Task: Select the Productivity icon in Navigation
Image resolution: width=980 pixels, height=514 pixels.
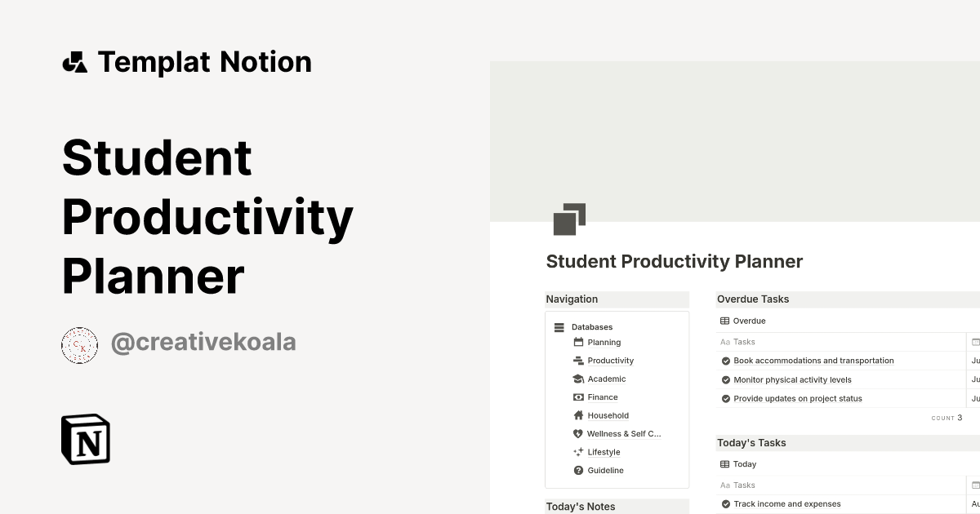Action: coord(578,360)
